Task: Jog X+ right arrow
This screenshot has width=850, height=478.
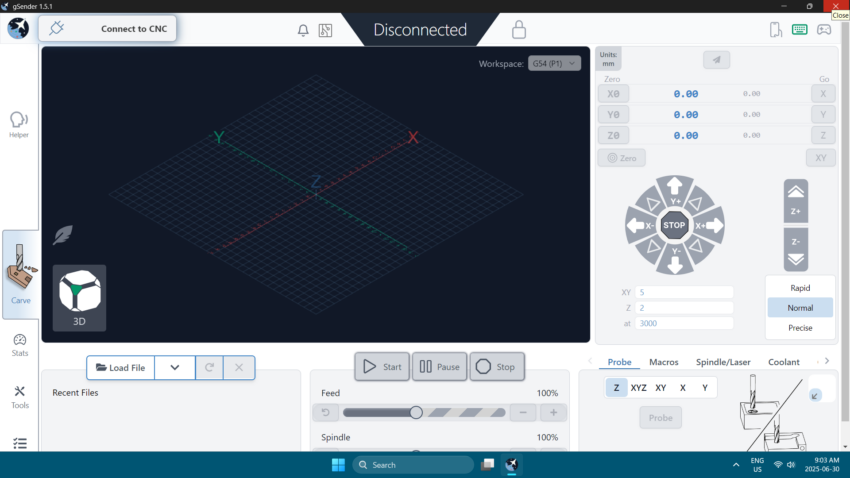Action: (710, 225)
